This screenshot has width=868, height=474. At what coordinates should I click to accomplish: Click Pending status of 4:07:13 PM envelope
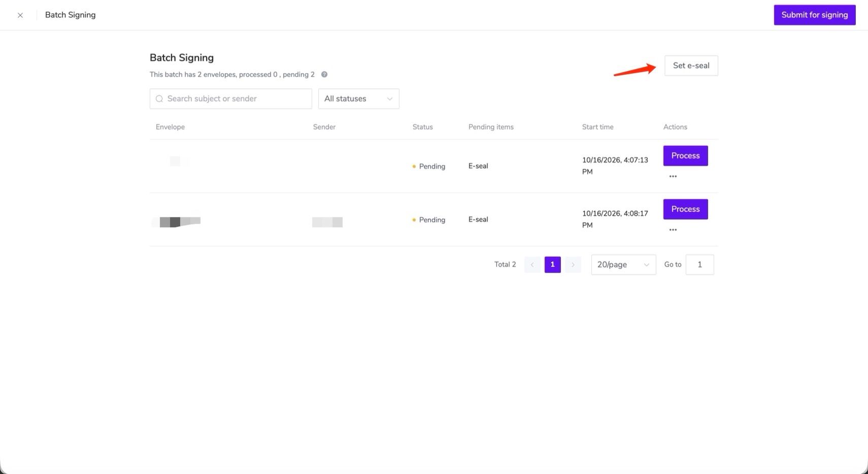pyautogui.click(x=429, y=166)
